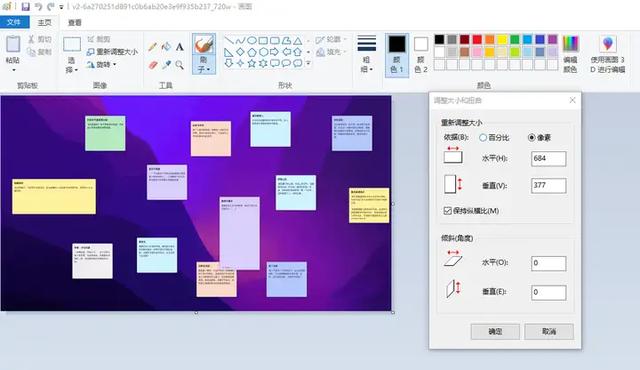
Task: Click the Resize button in the ribbon
Action: tap(112, 52)
